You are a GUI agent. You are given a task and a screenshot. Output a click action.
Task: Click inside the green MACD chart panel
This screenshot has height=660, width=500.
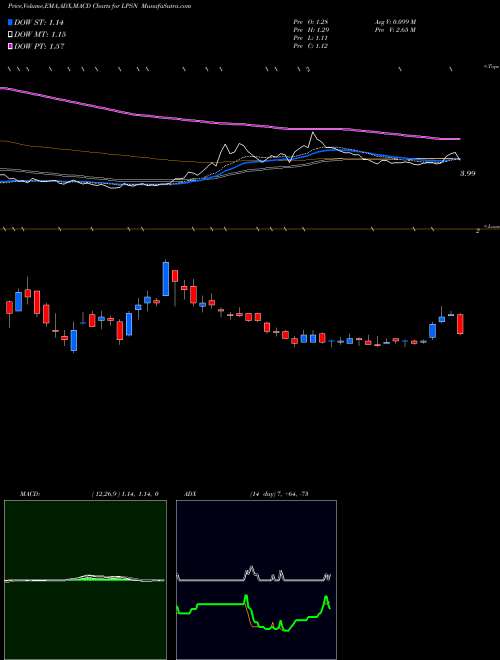pos(85,580)
